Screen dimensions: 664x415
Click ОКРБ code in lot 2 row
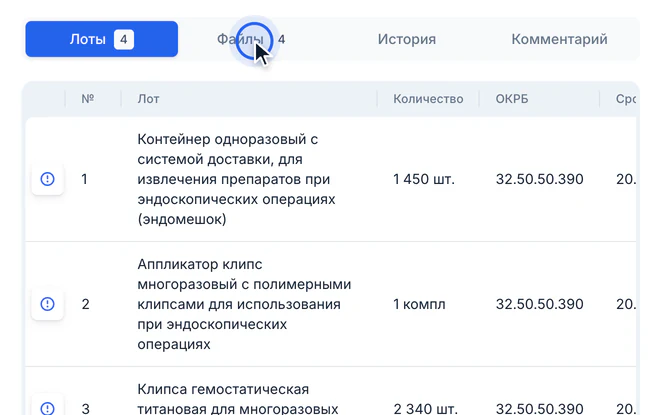tap(540, 304)
